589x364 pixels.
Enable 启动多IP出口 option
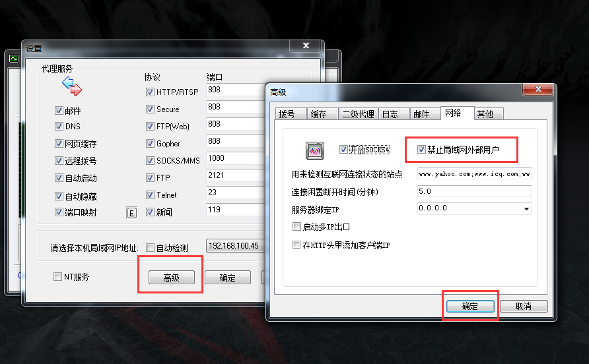296,227
